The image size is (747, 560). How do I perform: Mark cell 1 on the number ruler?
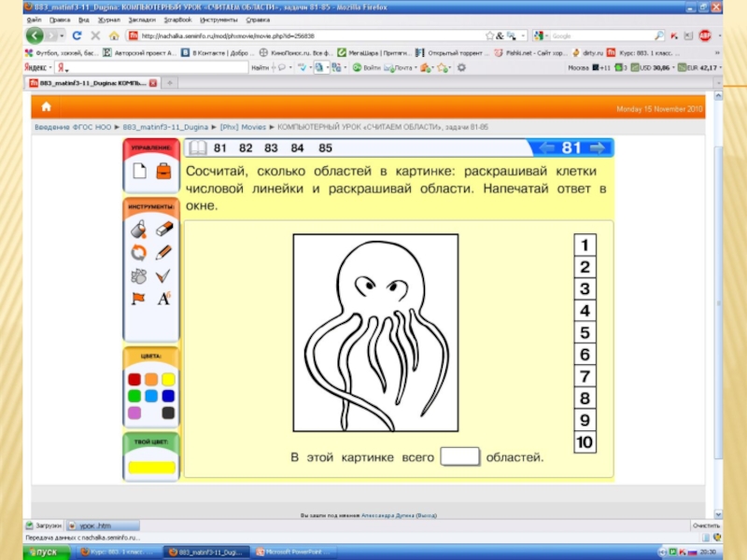tap(585, 245)
